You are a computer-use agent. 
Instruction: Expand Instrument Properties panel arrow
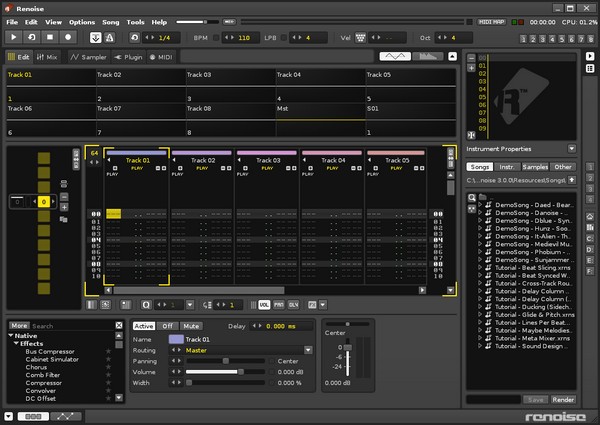[x=570, y=147]
